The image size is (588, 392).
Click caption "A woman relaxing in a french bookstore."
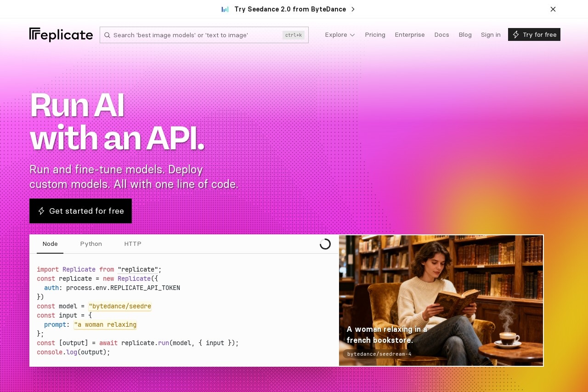pos(387,335)
